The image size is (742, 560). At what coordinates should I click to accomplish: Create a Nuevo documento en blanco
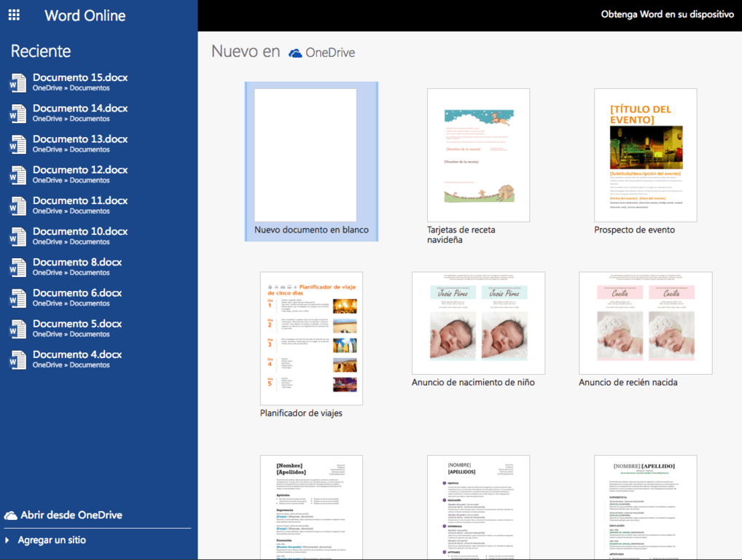click(x=305, y=155)
